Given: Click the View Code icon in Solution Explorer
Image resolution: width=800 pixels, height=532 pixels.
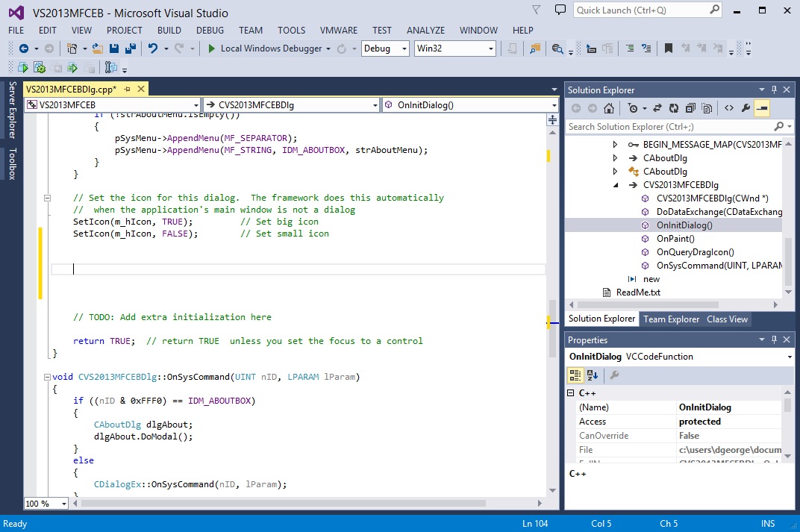Looking at the screenshot, I should click(729, 108).
